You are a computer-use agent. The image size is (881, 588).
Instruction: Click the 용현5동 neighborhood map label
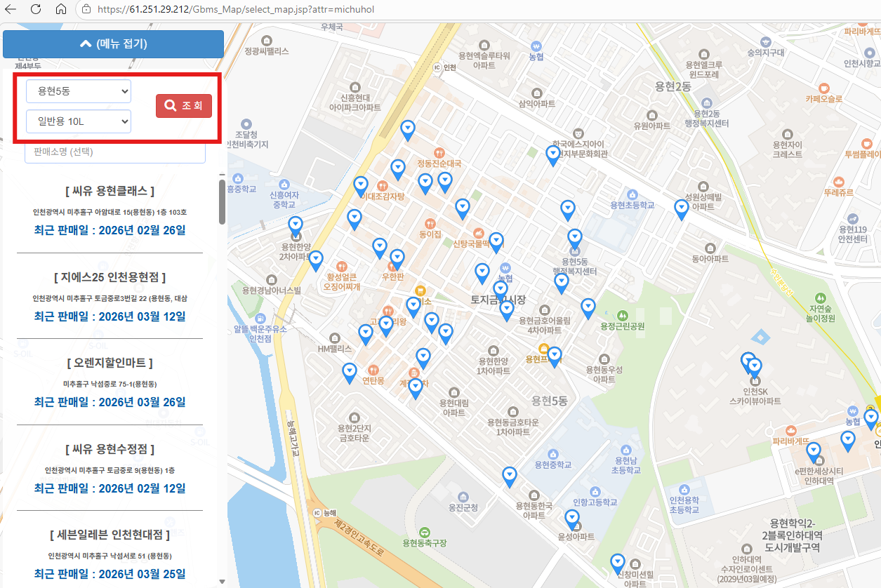click(x=549, y=401)
